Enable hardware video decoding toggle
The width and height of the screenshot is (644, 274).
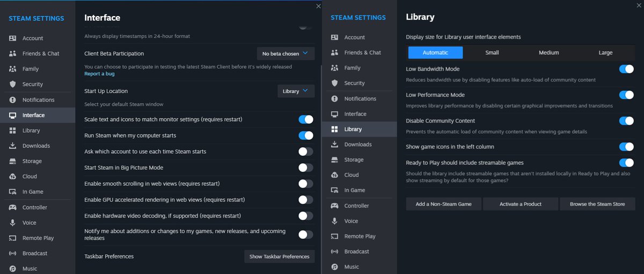[306, 216]
